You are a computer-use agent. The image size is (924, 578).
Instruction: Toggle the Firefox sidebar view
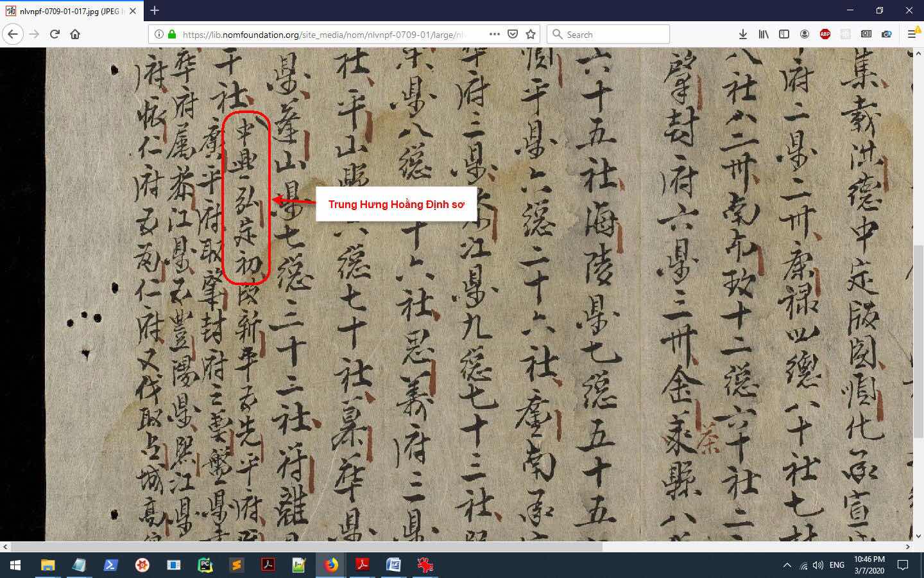pyautogui.click(x=784, y=34)
